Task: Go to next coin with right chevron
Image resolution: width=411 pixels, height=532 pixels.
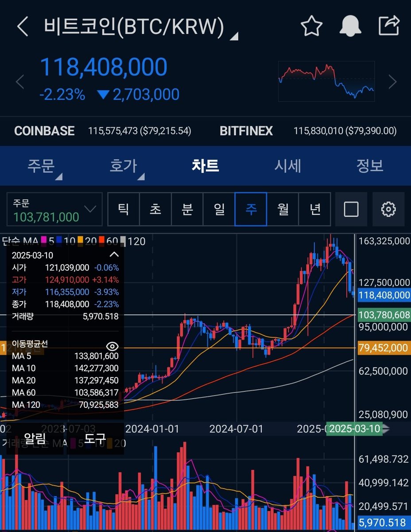Action: [392, 82]
